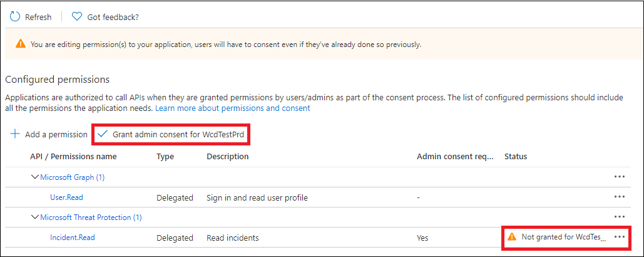Click Grant admin consent for WcdTestPrd
The image size is (644, 257).
click(x=171, y=134)
